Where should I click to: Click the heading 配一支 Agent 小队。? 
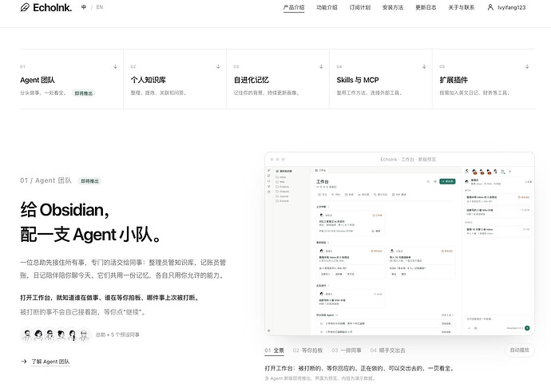pos(91,235)
